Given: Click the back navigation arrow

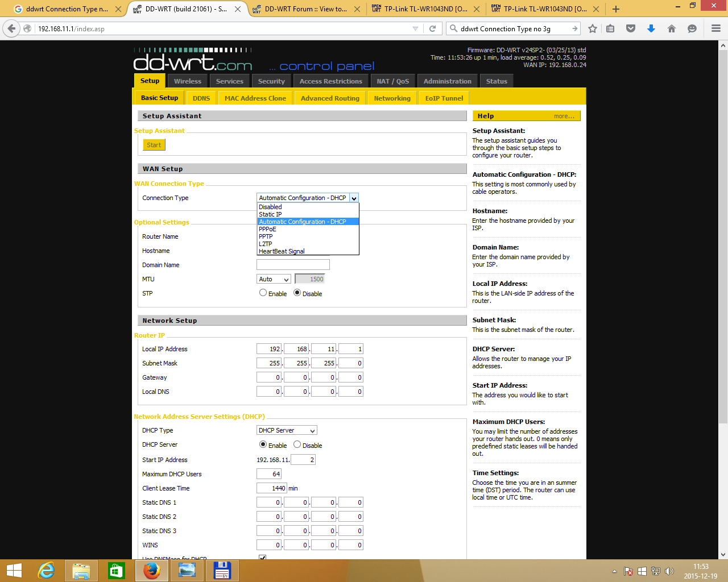Looking at the screenshot, I should pyautogui.click(x=11, y=28).
